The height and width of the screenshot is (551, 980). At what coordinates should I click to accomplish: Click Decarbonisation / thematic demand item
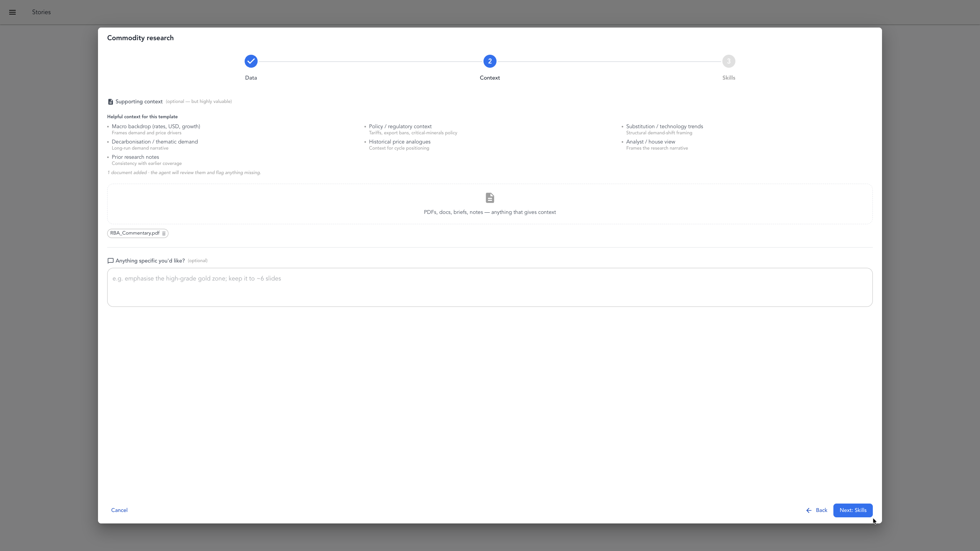point(155,142)
